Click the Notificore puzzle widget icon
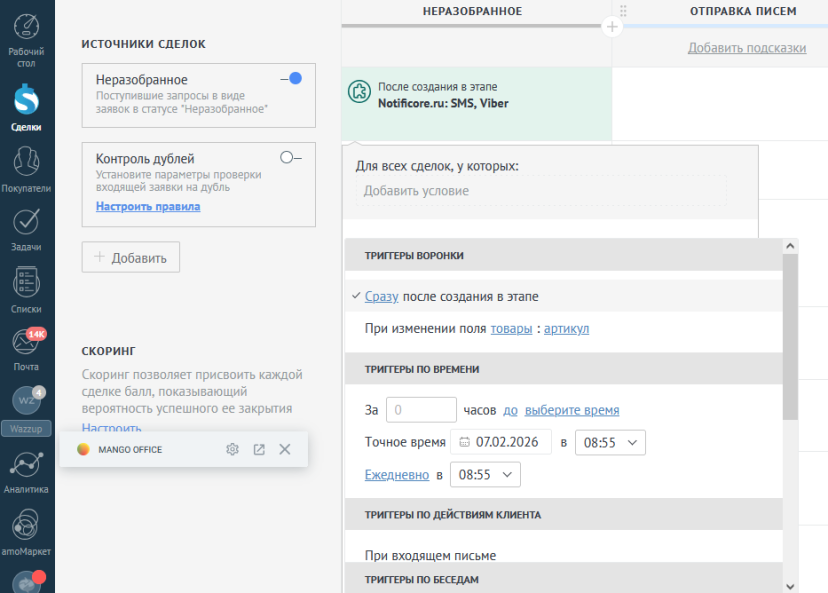Image resolution: width=828 pixels, height=593 pixels. click(359, 92)
